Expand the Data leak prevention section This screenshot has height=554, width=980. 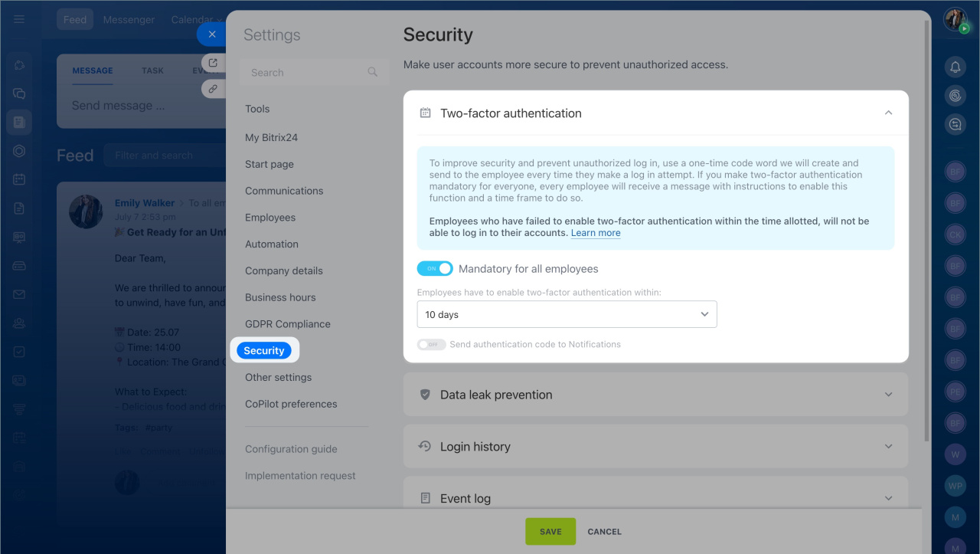[x=888, y=395]
